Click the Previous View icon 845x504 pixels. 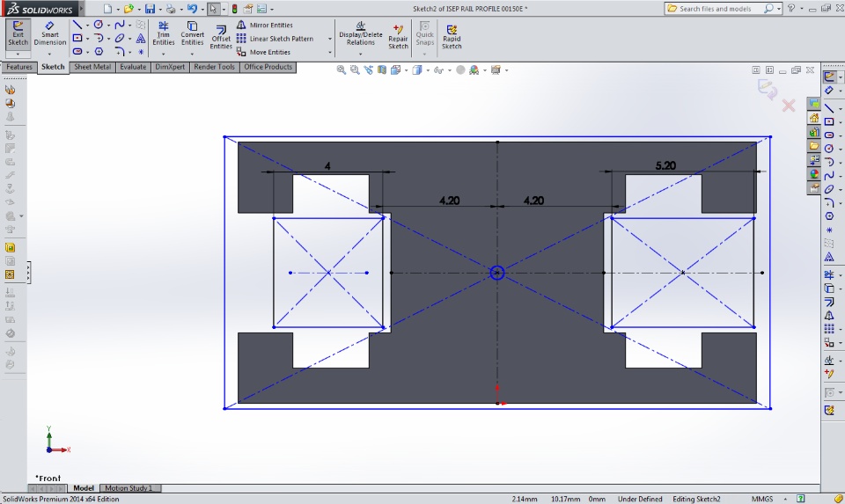click(x=368, y=70)
